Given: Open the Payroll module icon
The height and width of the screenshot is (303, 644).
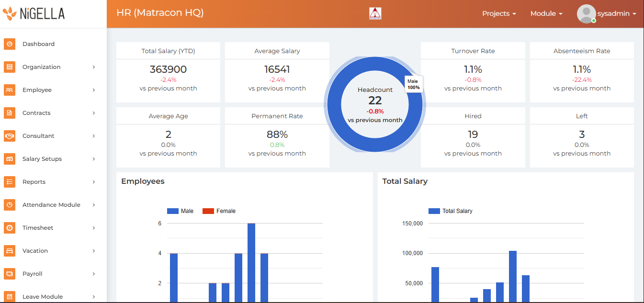Looking at the screenshot, I should point(10,273).
